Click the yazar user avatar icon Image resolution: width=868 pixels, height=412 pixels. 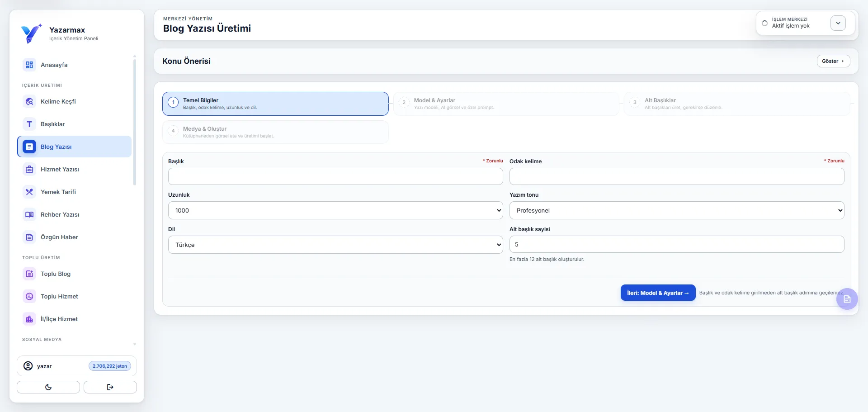[28, 366]
